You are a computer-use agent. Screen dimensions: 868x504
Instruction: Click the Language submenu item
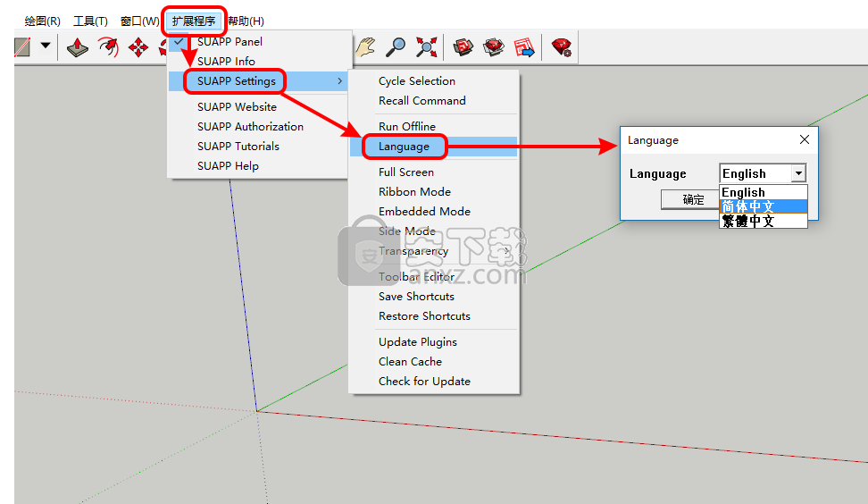pyautogui.click(x=434, y=147)
